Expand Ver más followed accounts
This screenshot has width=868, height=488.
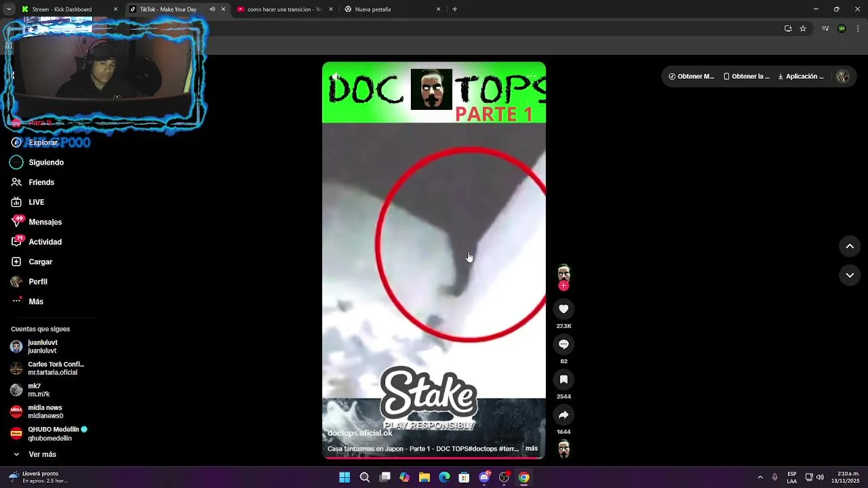[x=42, y=454]
